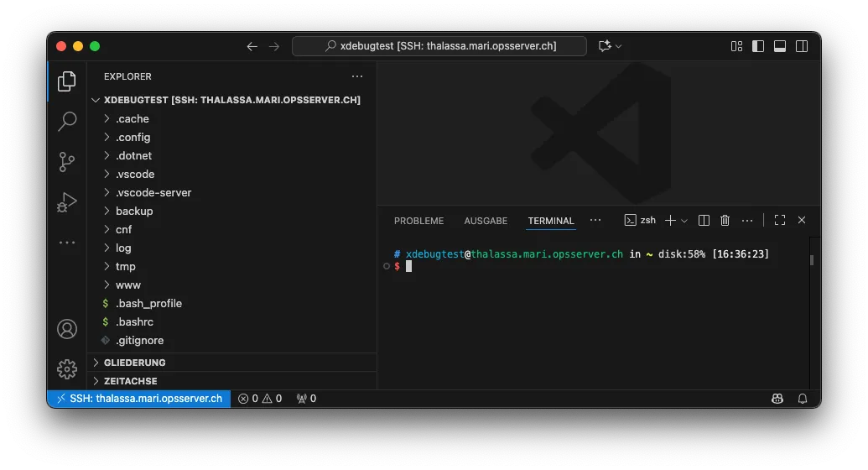Kill terminal with the trash icon
The image size is (868, 470).
pos(725,221)
